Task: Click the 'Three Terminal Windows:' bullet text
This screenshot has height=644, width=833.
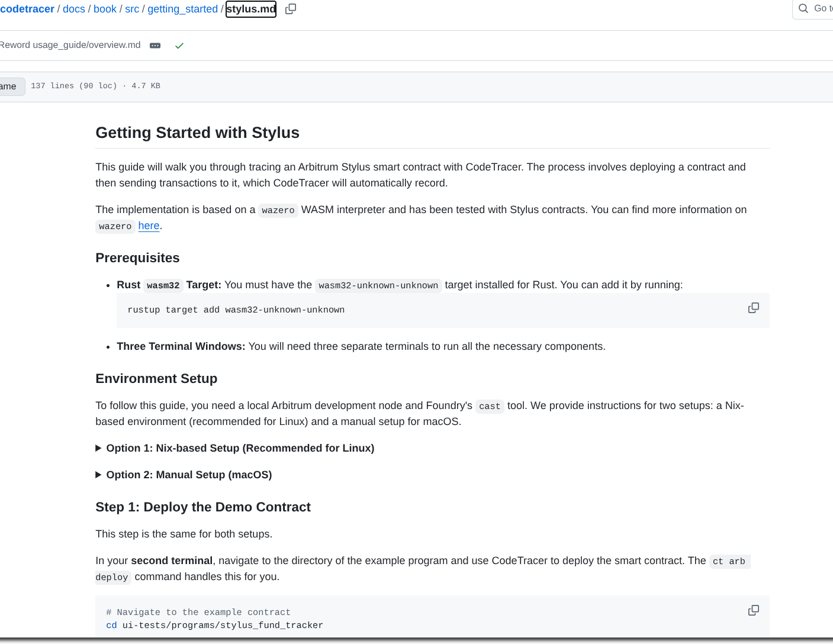Action: click(181, 346)
